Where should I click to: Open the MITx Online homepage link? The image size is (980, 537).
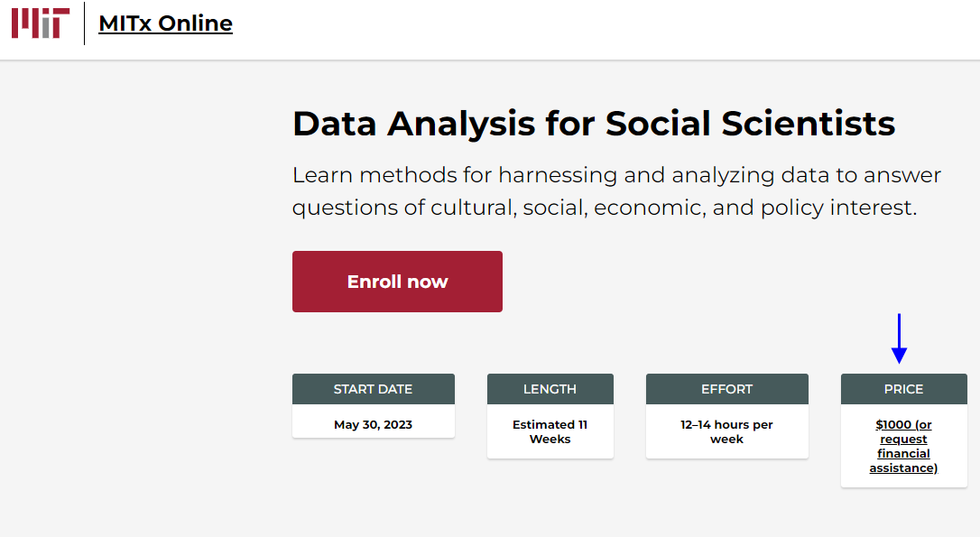(x=165, y=23)
